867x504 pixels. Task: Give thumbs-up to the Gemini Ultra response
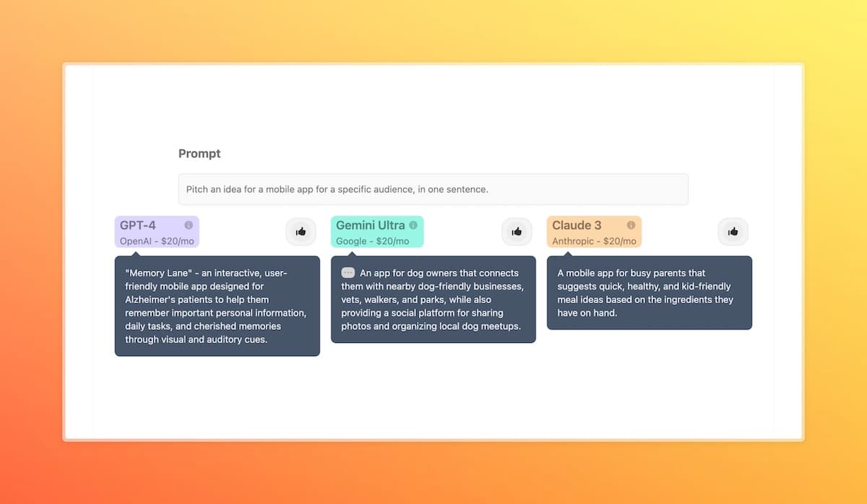pyautogui.click(x=517, y=232)
